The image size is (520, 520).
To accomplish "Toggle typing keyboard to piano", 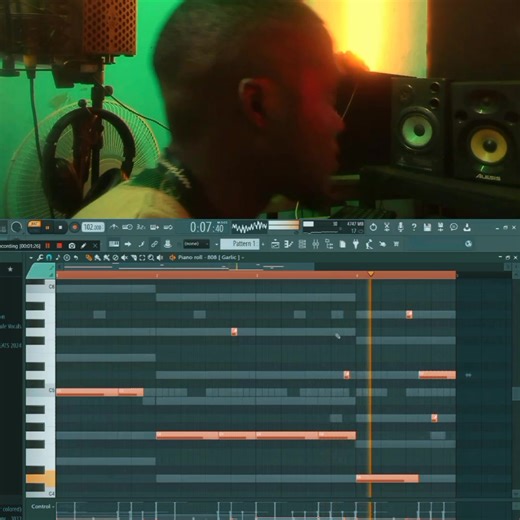I will (x=114, y=244).
